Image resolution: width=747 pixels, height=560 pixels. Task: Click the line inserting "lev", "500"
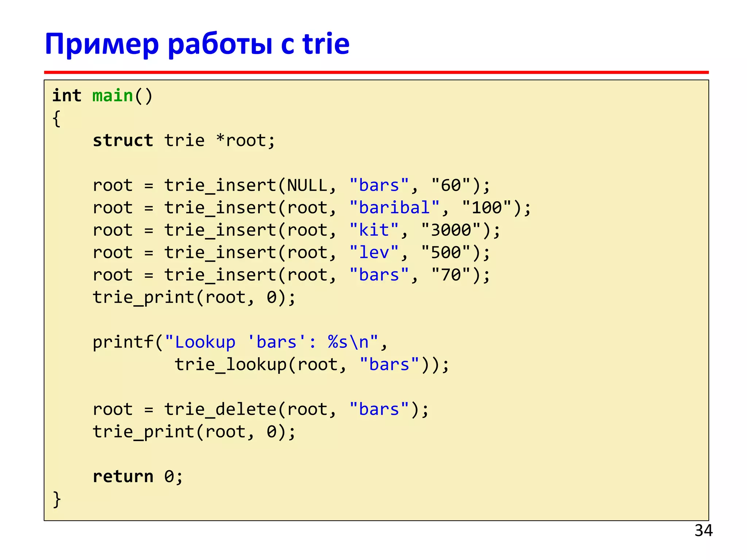tap(292, 253)
